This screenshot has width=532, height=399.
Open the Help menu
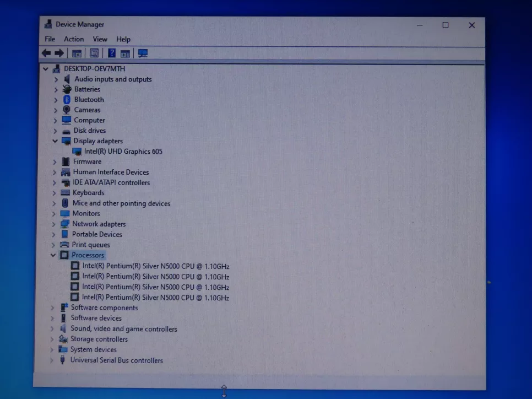(x=123, y=39)
